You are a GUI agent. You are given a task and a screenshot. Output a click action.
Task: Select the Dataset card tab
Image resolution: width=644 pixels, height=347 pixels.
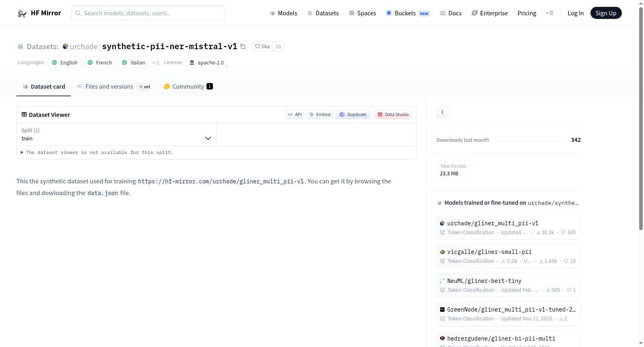[43, 87]
